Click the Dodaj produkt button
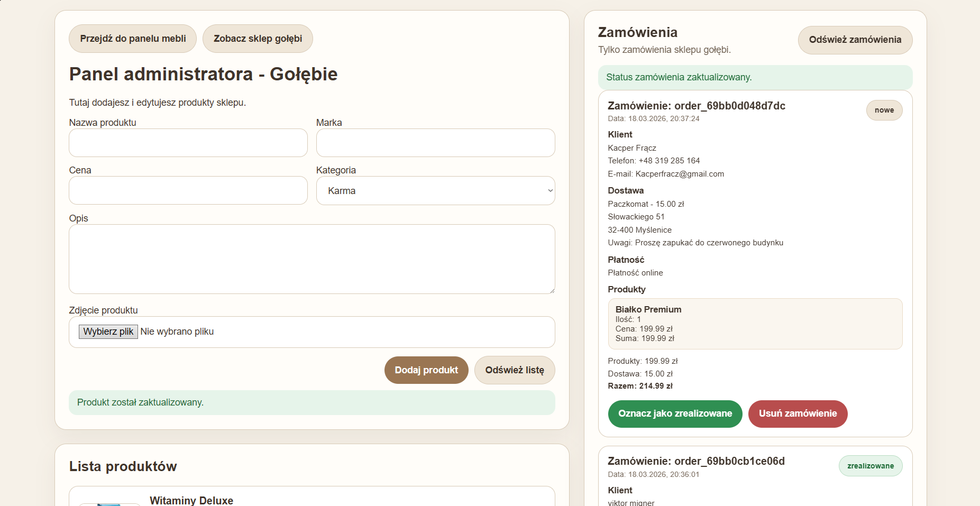The width and height of the screenshot is (980, 506). (x=426, y=370)
